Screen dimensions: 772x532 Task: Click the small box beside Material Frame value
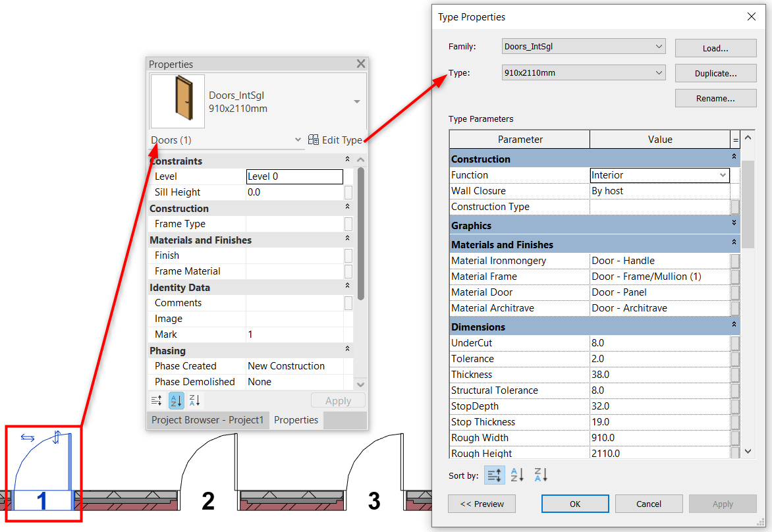click(735, 277)
